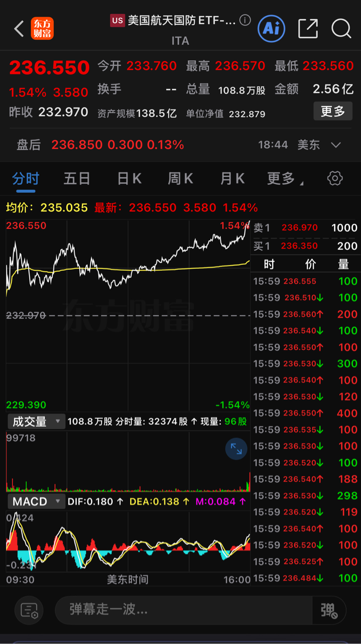Tap the 最高 236.570 value
This screenshot has width=361, height=644.
pyautogui.click(x=240, y=66)
